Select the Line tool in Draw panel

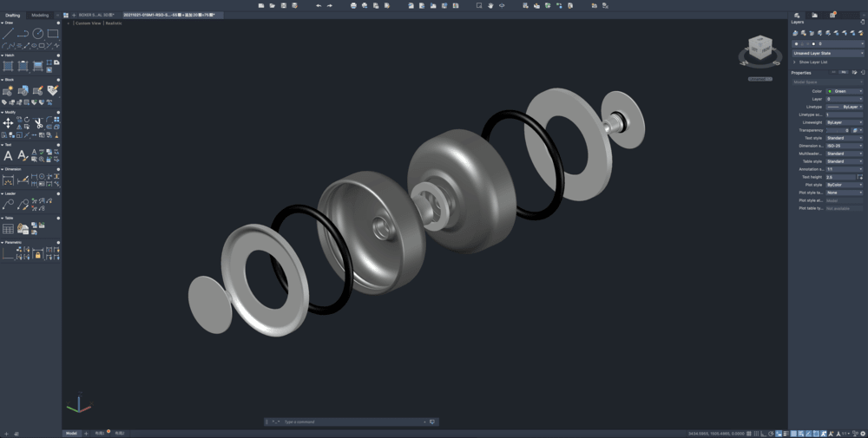(8, 34)
